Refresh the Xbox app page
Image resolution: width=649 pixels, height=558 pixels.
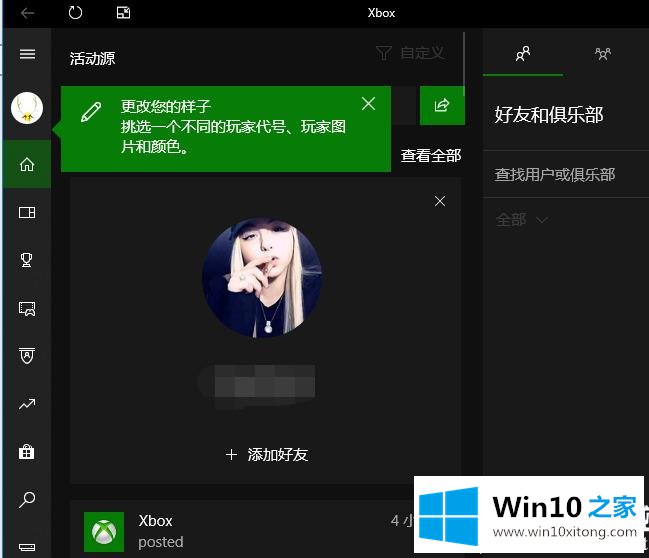point(75,13)
